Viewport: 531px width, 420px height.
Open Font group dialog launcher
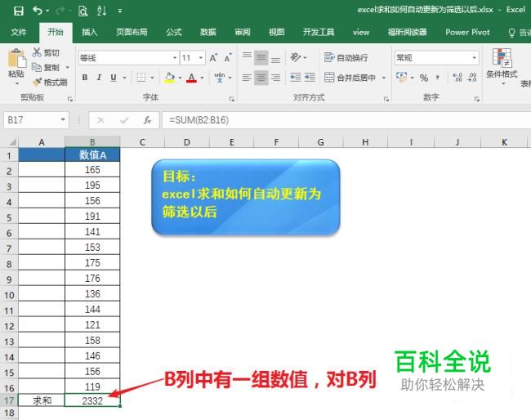pos(232,99)
